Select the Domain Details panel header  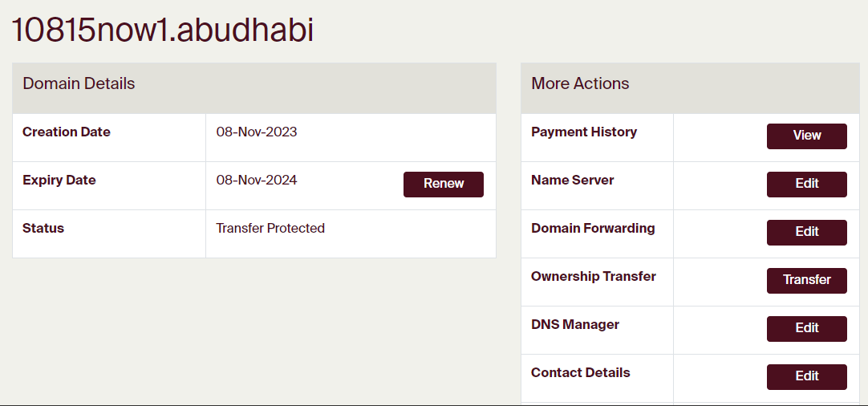[79, 84]
